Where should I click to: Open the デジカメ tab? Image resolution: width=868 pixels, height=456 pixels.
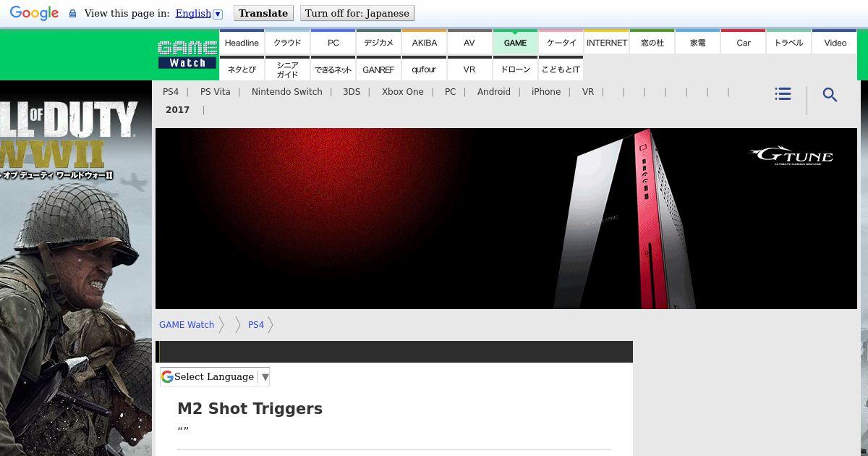tap(378, 42)
